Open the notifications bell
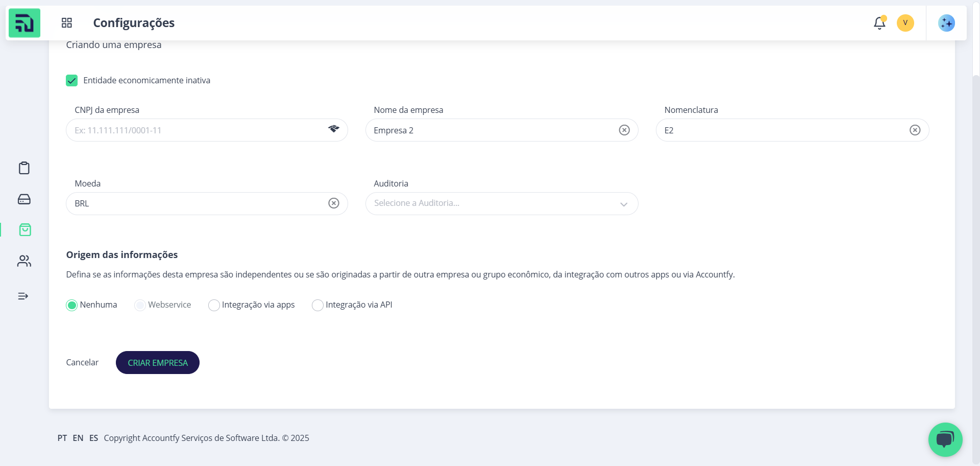The width and height of the screenshot is (980, 466). 879,23
